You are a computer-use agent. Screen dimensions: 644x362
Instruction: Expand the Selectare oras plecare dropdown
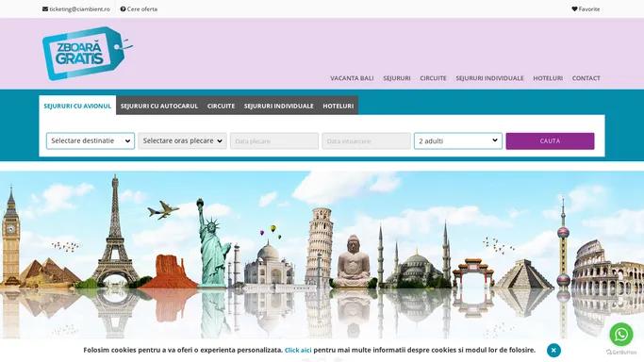[182, 140]
